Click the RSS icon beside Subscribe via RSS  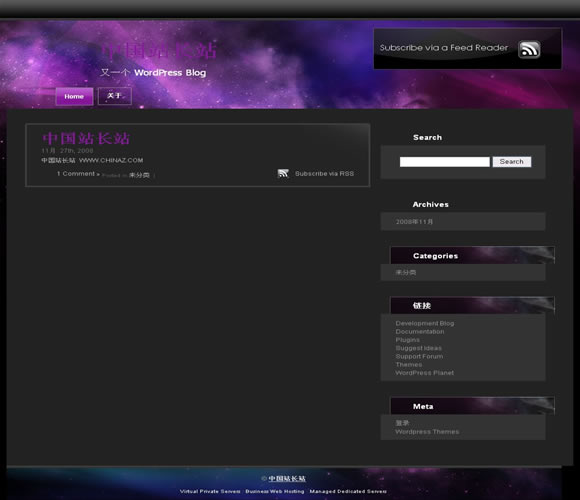tap(283, 173)
